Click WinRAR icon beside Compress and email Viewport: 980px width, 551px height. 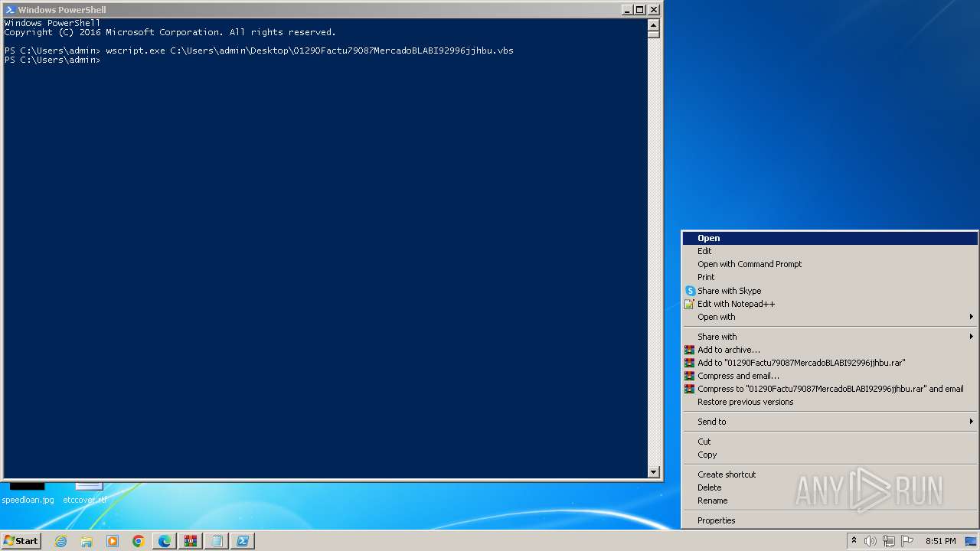[x=690, y=376]
